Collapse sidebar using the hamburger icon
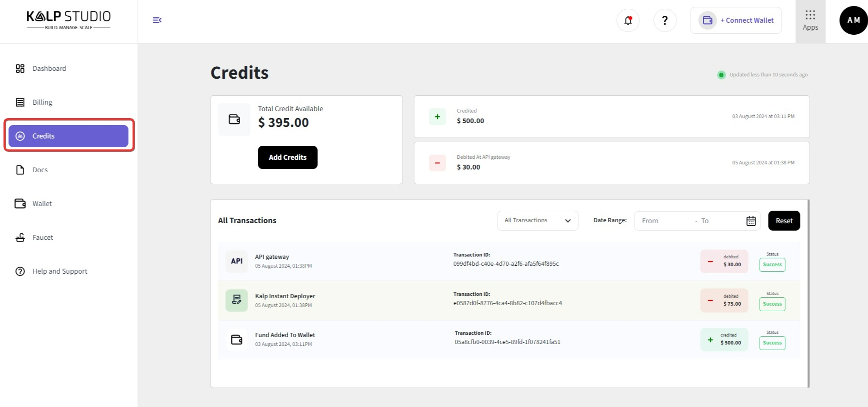The image size is (868, 407). pyautogui.click(x=157, y=20)
